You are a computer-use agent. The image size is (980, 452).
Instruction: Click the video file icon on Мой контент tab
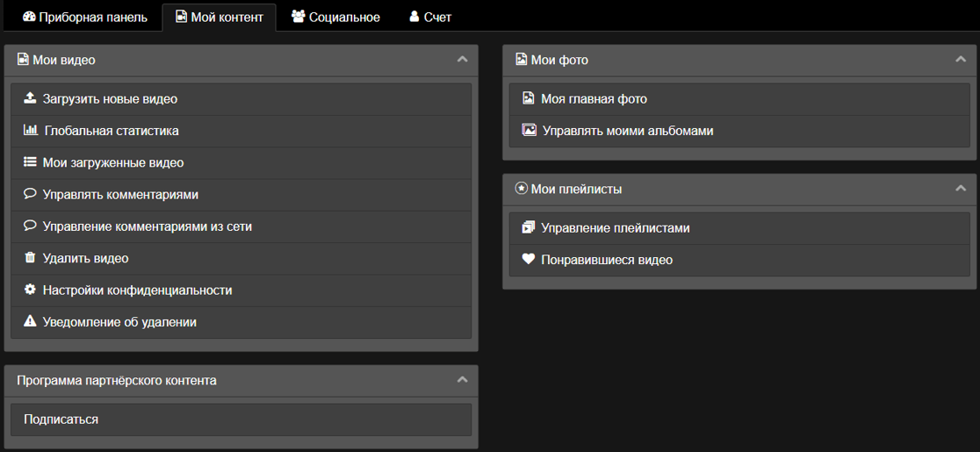pos(181,17)
